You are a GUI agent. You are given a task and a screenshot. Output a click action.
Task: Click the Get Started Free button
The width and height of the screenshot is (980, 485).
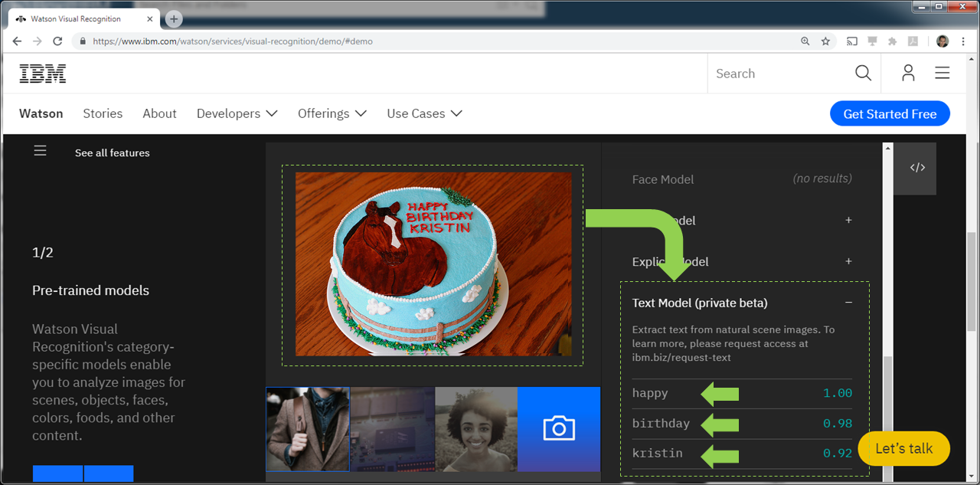pyautogui.click(x=890, y=114)
